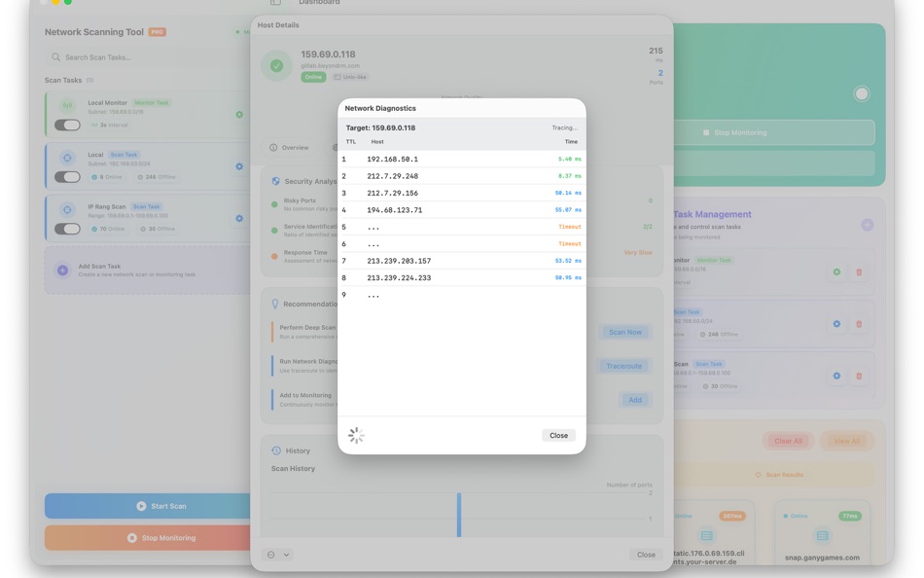Expand the chevron menu at Host Details bottom
The image size is (924, 578).
[x=286, y=555]
